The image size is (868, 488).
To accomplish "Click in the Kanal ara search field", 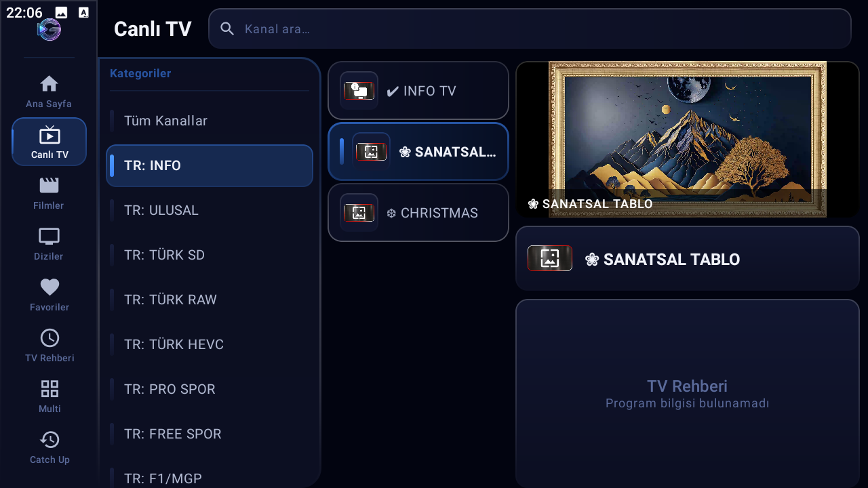I will tap(530, 28).
